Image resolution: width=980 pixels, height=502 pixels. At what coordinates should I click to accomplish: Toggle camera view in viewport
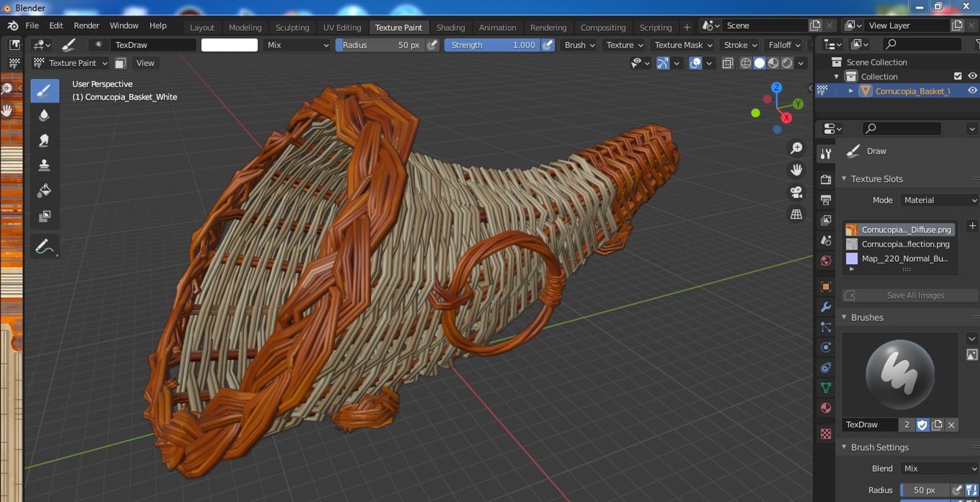796,192
